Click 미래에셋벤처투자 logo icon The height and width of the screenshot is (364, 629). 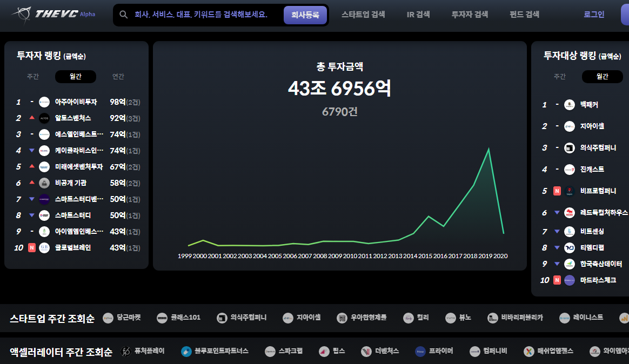(44, 167)
